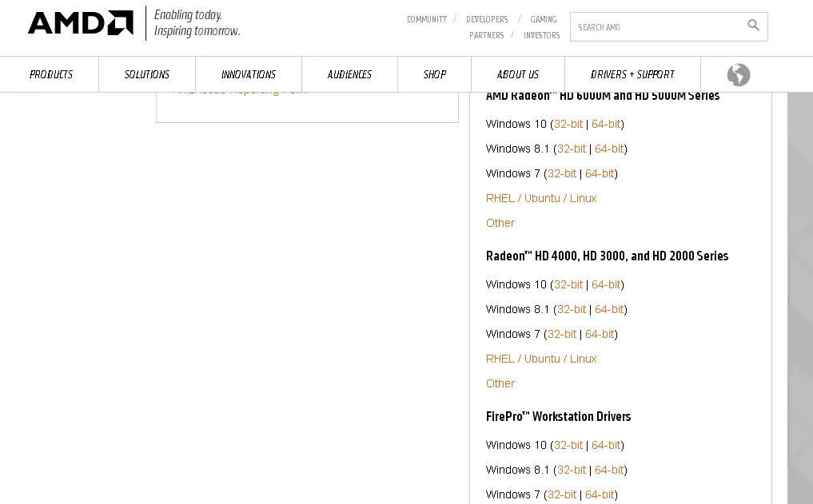Go to the Community link
Screen dimensions: 813x504
point(427,19)
